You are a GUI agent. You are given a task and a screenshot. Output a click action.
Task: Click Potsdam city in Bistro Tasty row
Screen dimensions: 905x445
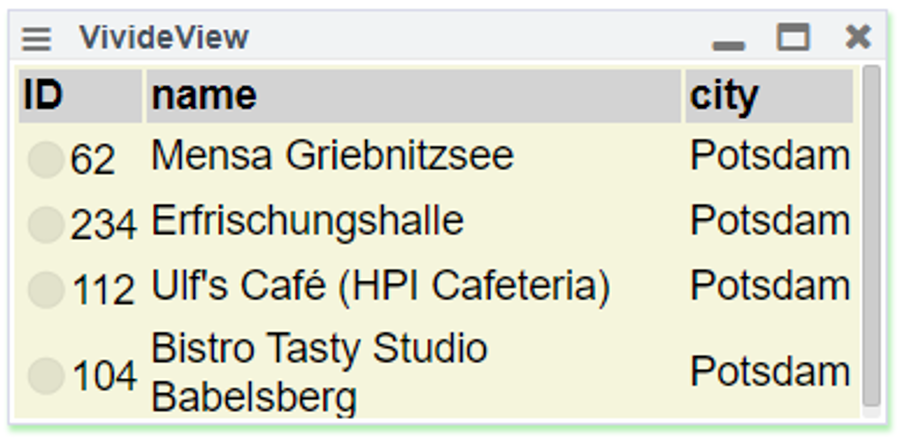770,372
